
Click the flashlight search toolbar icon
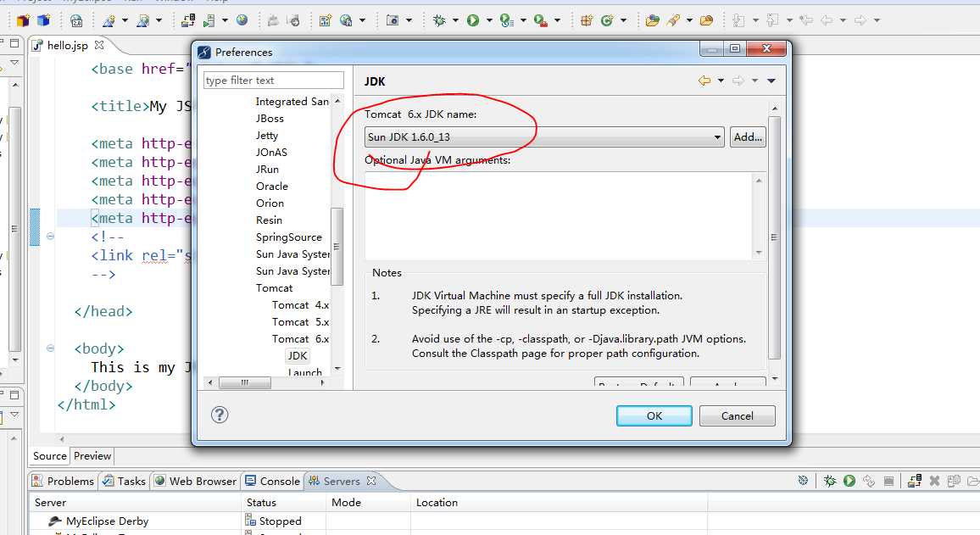pyautogui.click(x=673, y=20)
